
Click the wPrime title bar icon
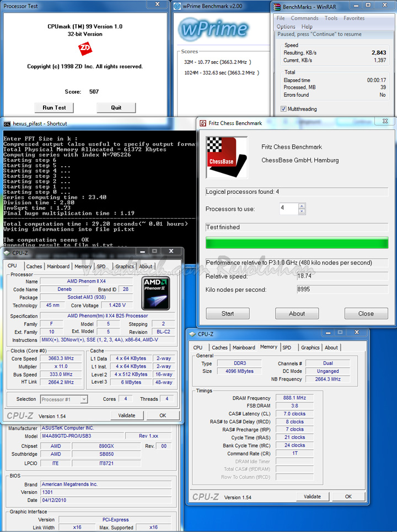point(178,6)
